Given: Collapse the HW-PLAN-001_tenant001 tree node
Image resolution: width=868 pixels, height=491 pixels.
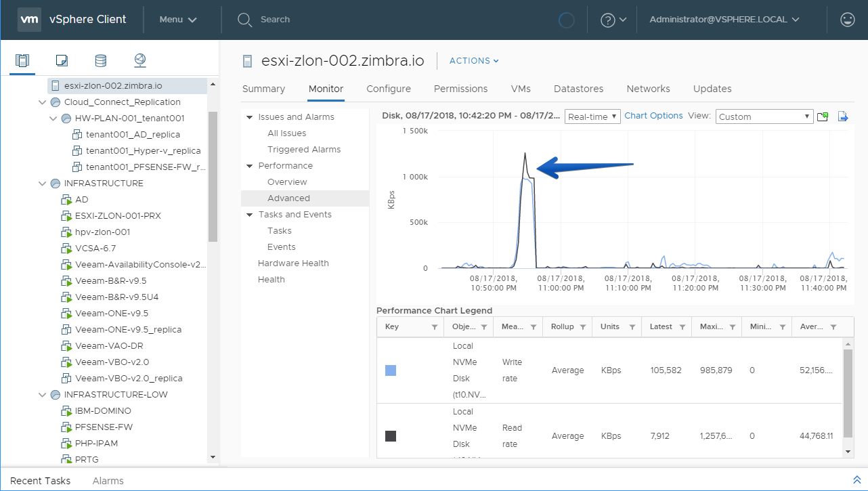Looking at the screenshot, I should click(54, 119).
